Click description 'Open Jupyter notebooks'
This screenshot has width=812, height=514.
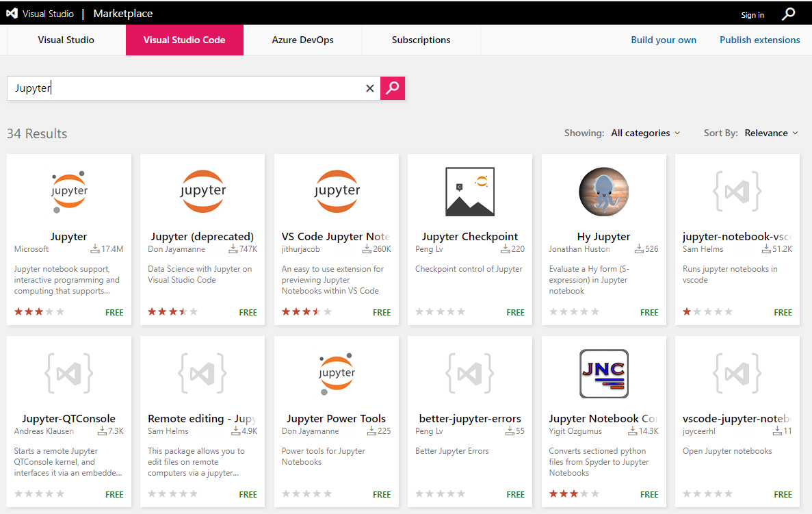pos(727,451)
